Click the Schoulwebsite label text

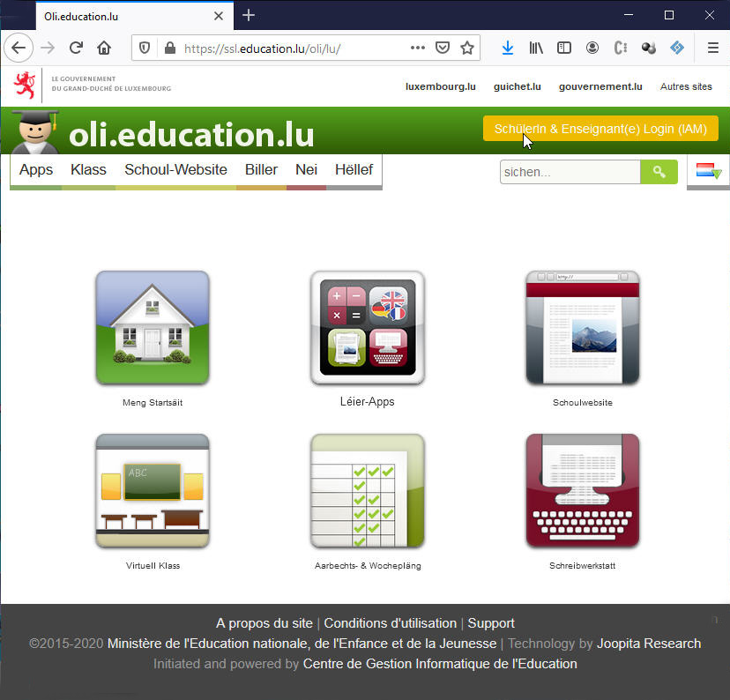pyautogui.click(x=583, y=403)
